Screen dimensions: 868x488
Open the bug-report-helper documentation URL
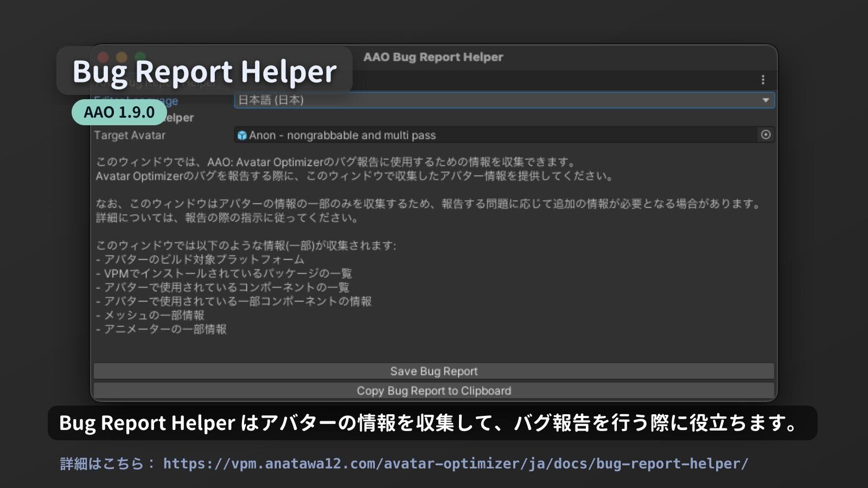pyautogui.click(x=455, y=464)
